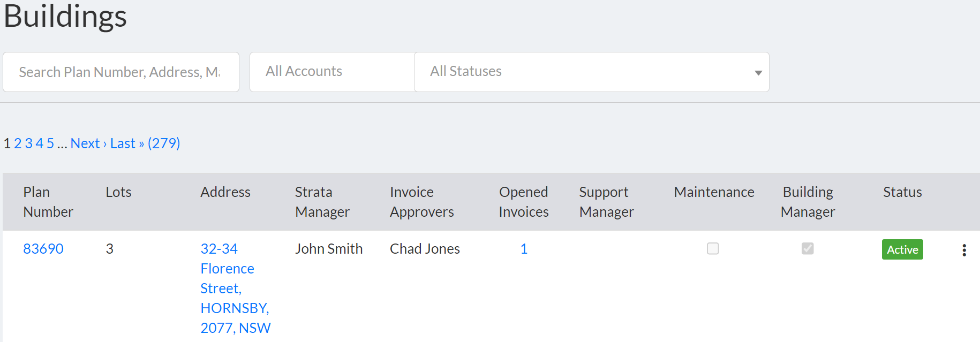The width and height of the screenshot is (980, 342).
Task: Click the Next page link
Action: pos(86,143)
